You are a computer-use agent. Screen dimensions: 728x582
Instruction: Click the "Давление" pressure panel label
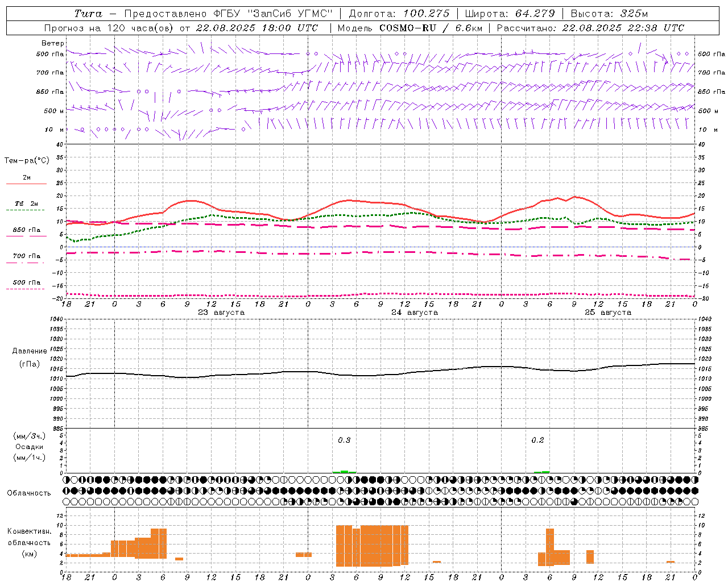tap(30, 351)
